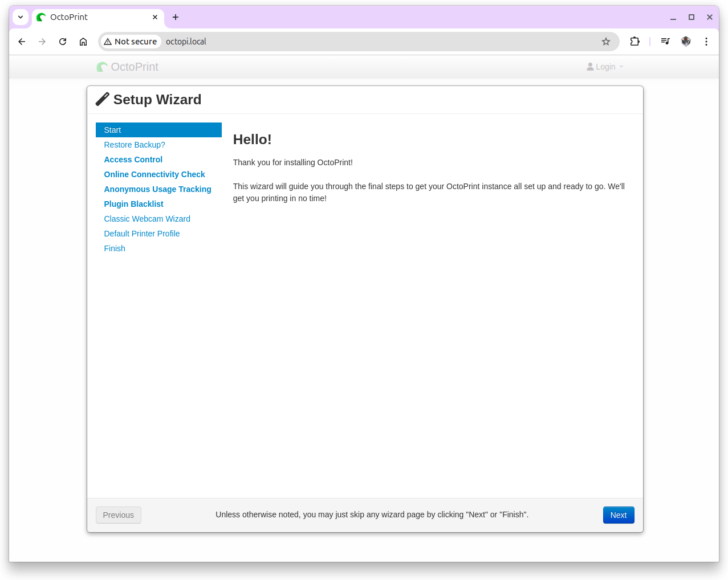Open the Login dropdown
Screen dimensions: 728x580
tap(605, 67)
